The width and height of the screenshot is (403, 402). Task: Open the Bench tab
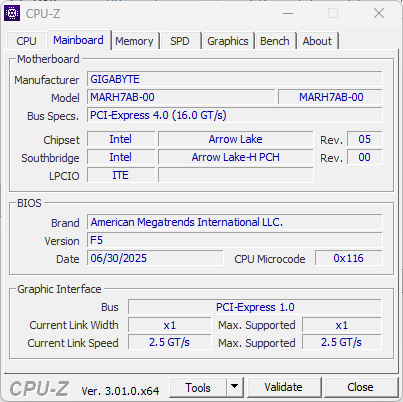click(275, 41)
